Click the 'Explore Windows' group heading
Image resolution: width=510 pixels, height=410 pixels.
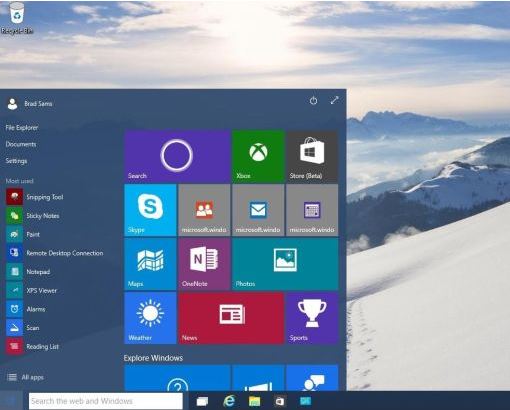pyautogui.click(x=153, y=358)
